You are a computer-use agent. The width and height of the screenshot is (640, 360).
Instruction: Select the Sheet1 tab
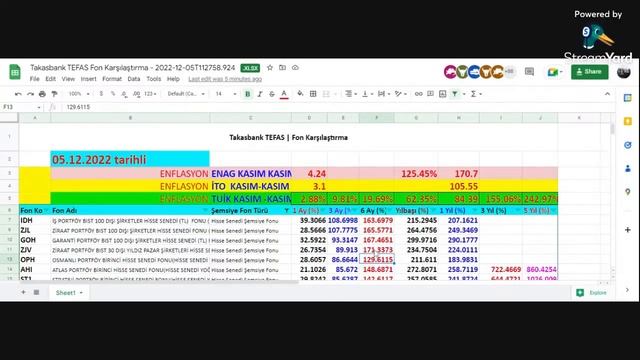pos(69,292)
